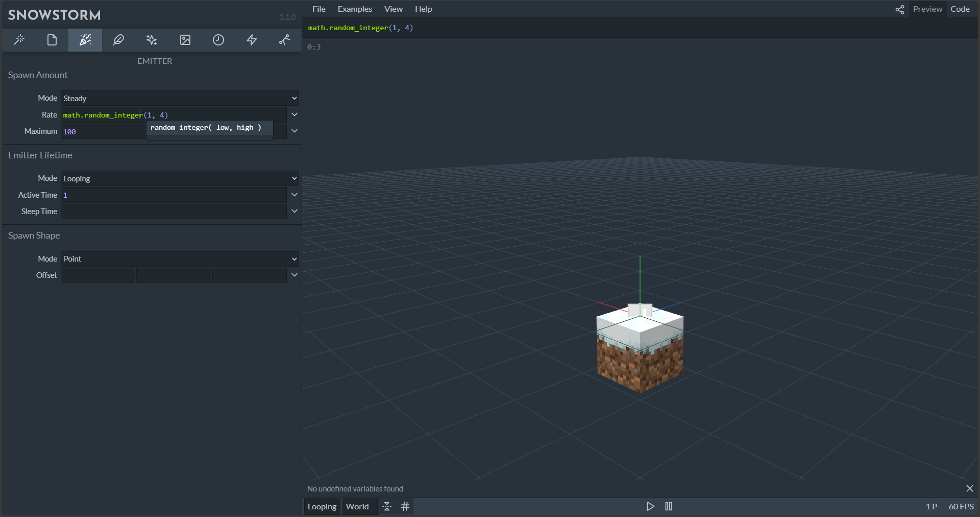The image size is (980, 517).
Task: Open the File document tab icon
Action: (x=52, y=40)
